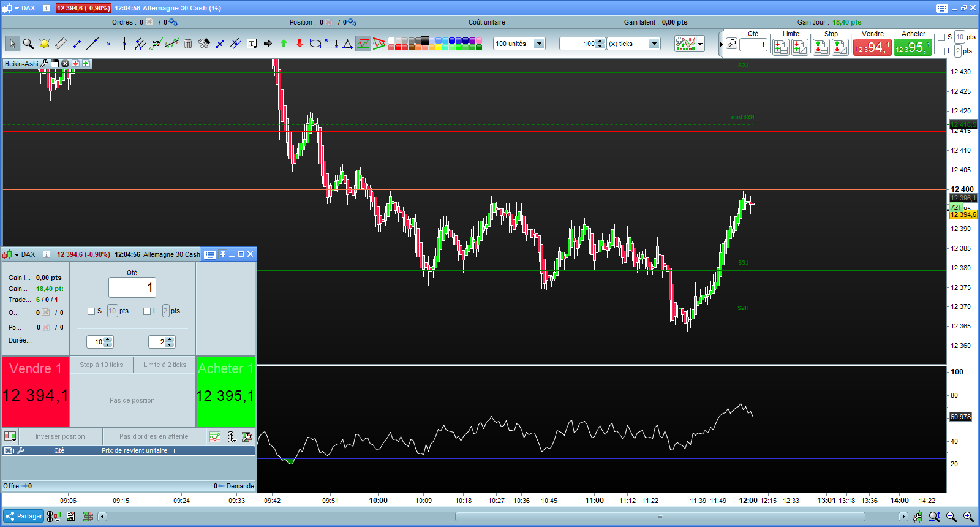Pick the horizontal line drawing tool
Viewport: 980px width, 527px height.
[108, 44]
